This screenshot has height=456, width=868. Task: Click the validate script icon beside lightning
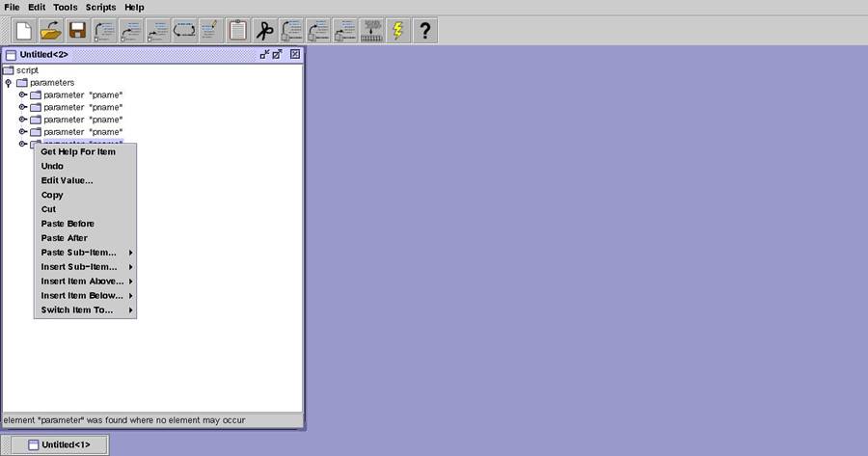click(371, 31)
